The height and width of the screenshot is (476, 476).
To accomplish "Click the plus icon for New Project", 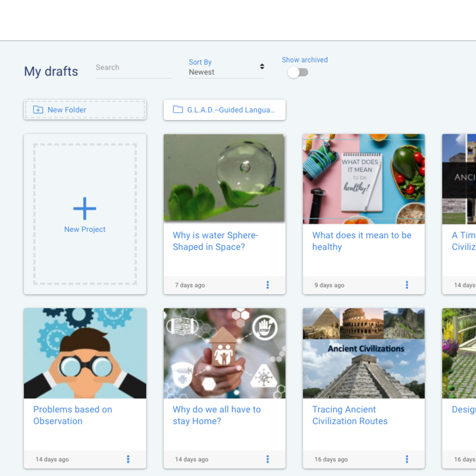I will coord(84,208).
